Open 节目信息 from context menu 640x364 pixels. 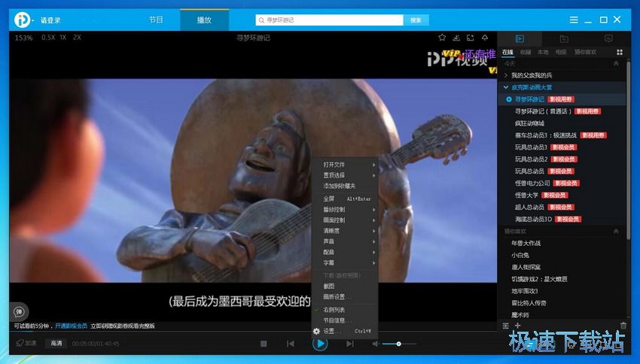(345, 320)
